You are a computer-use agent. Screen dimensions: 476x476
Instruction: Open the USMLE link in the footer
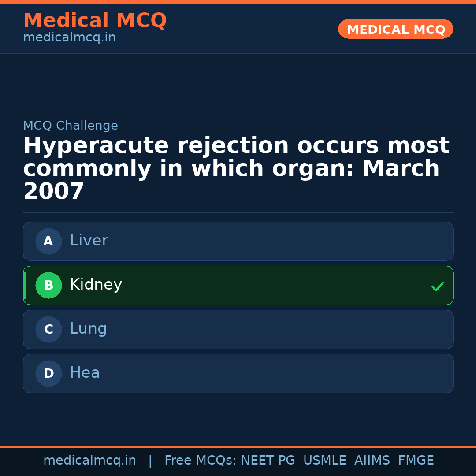coord(325,460)
